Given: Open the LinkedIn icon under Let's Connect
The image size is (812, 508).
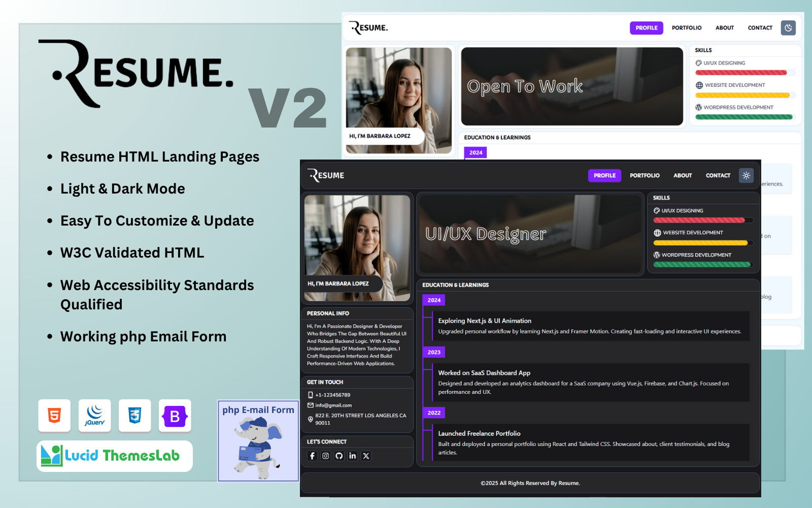Looking at the screenshot, I should [x=352, y=456].
